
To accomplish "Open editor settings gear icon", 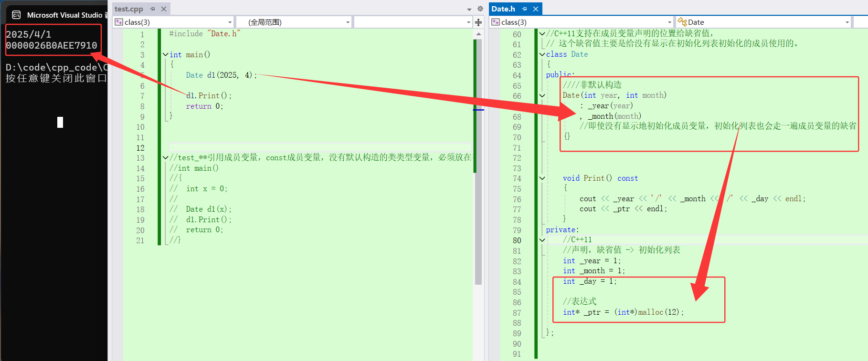I will (480, 9).
